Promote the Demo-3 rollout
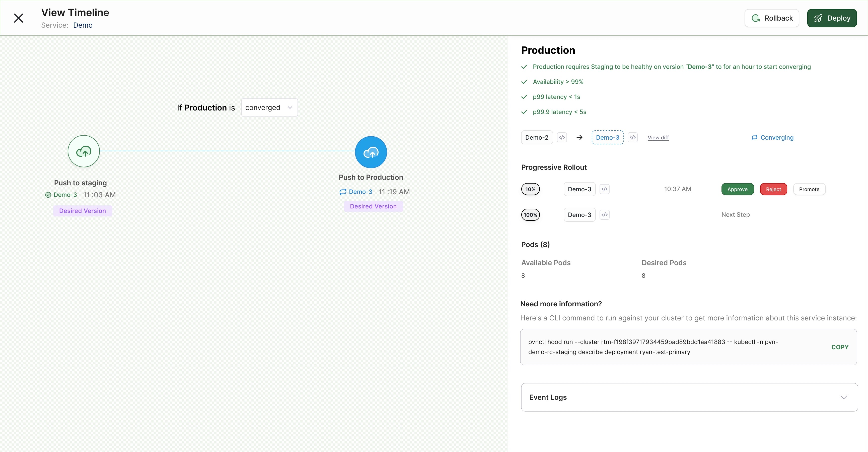This screenshot has height=452, width=868. coord(809,189)
